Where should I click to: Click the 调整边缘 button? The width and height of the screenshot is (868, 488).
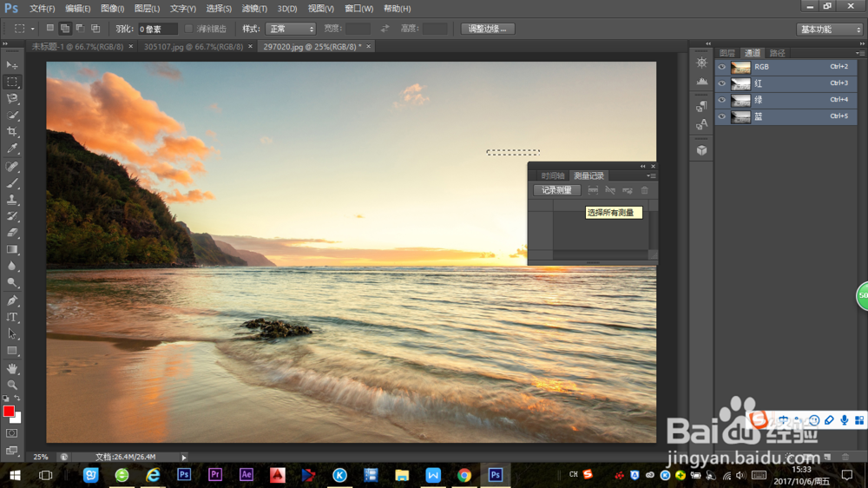[488, 29]
